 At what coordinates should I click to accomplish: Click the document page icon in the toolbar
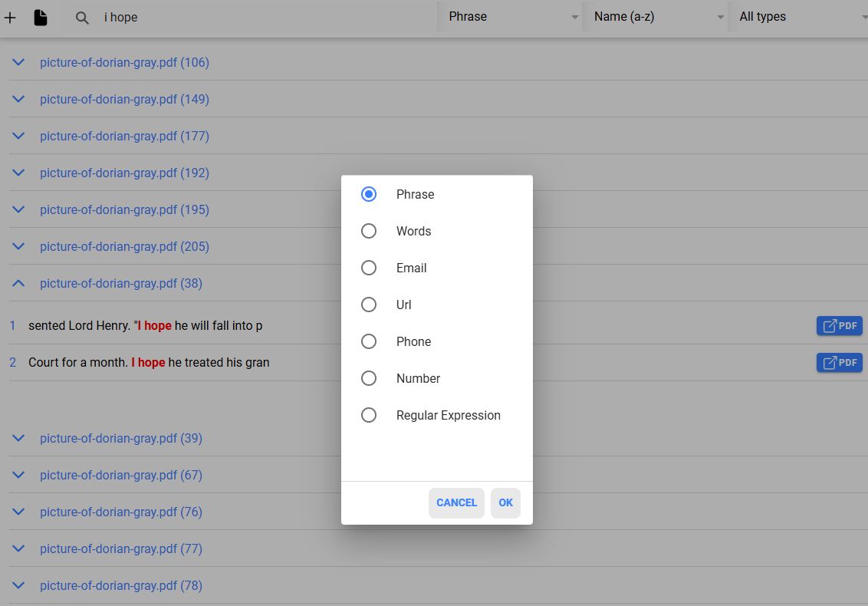click(x=41, y=17)
